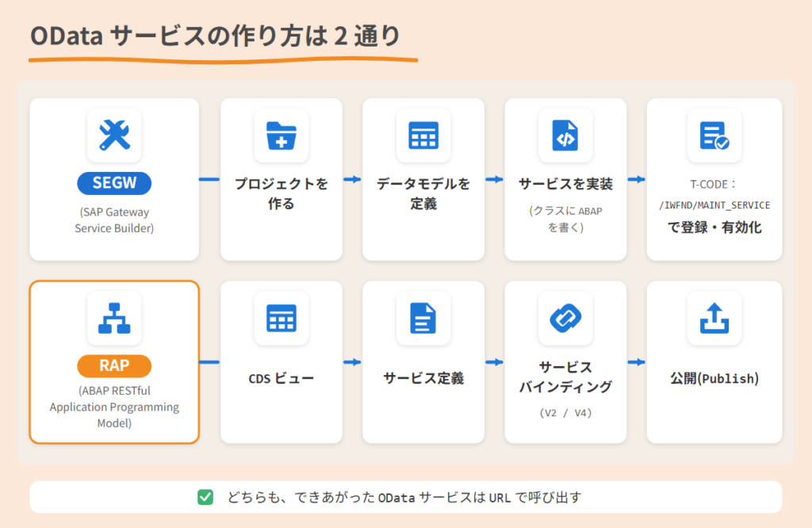Click the RAP hierarchy diagram icon
812x528 pixels.
click(114, 319)
